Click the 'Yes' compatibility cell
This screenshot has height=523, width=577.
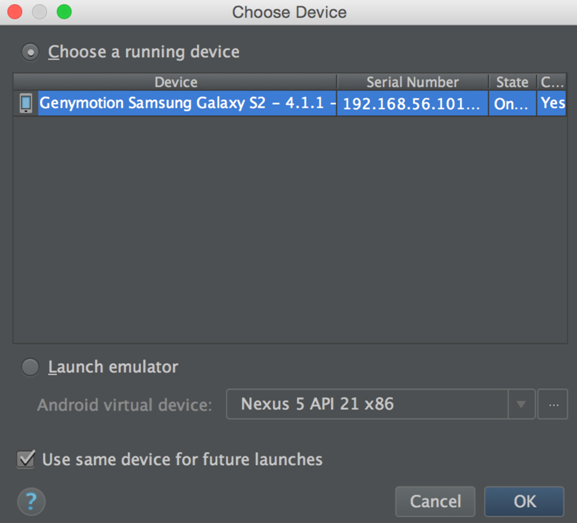(552, 103)
